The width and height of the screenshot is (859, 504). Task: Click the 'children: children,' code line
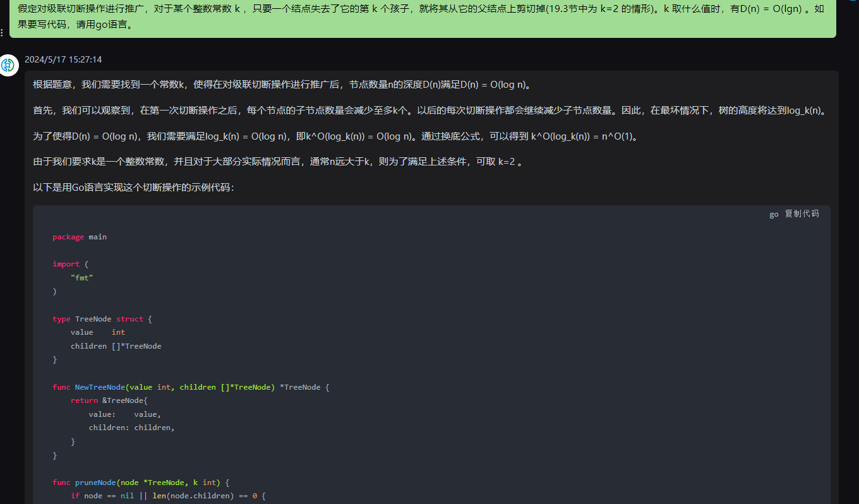point(131,428)
